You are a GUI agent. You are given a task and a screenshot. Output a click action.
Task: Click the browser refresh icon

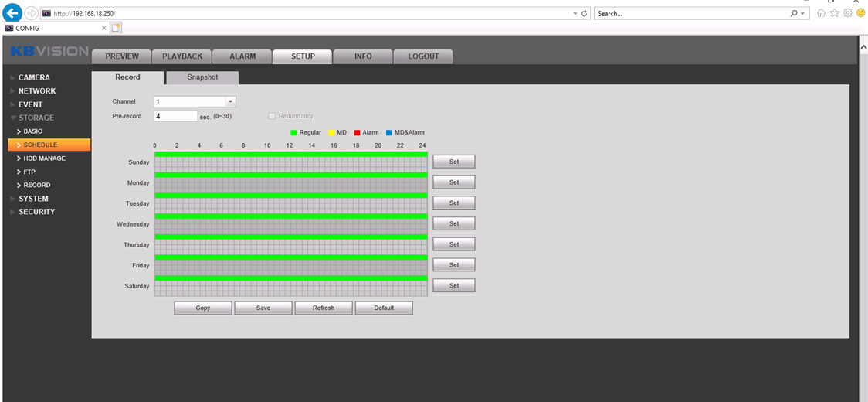585,14
